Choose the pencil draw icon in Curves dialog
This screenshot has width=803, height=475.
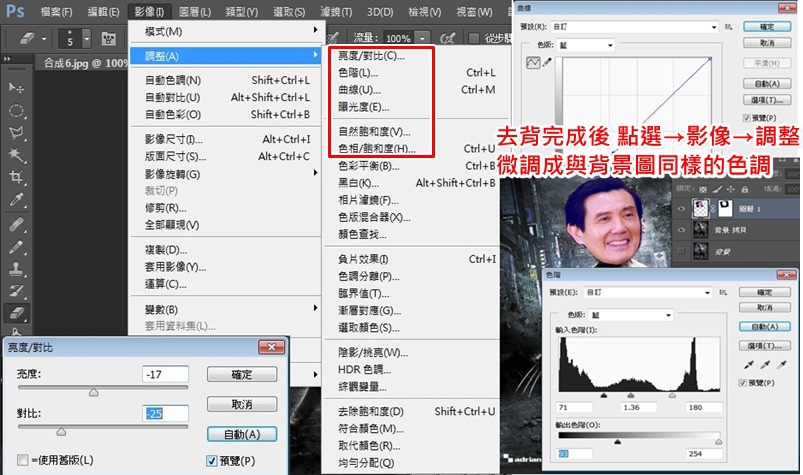tap(547, 62)
